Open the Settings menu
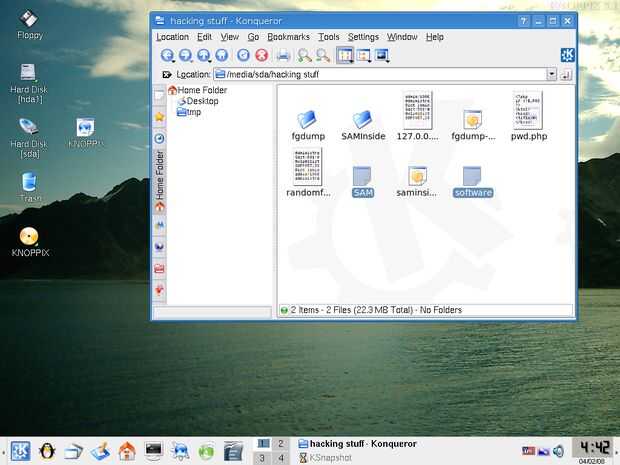This screenshot has height=465, width=620. click(x=363, y=37)
